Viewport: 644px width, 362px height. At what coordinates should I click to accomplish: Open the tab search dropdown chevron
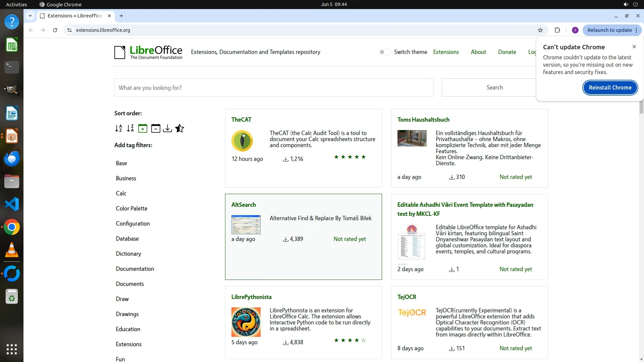pos(30,16)
